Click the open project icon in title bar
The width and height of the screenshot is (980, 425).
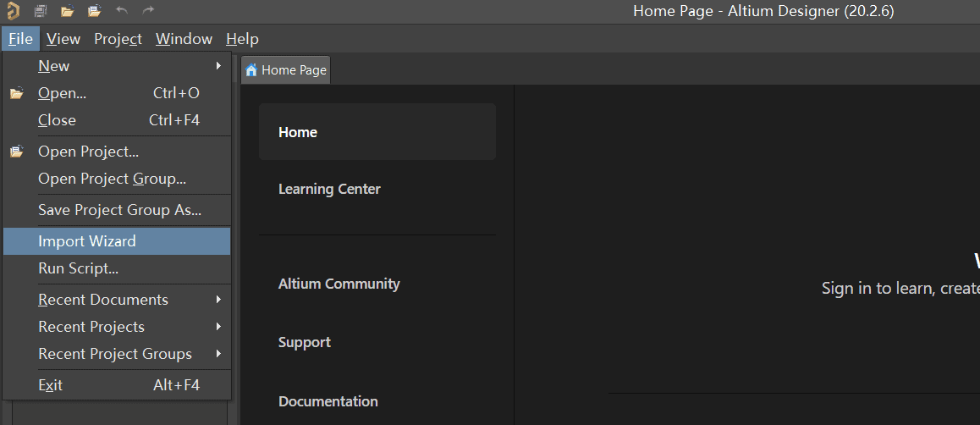(x=95, y=11)
